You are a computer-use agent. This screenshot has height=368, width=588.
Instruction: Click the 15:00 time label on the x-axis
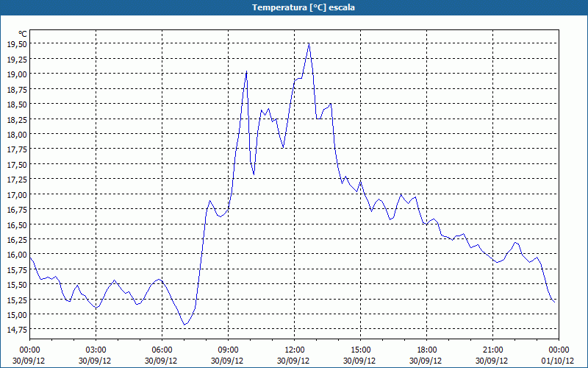pyautogui.click(x=361, y=350)
